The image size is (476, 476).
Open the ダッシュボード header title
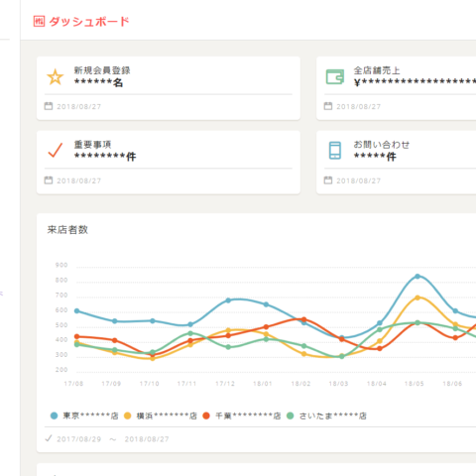[x=89, y=22]
